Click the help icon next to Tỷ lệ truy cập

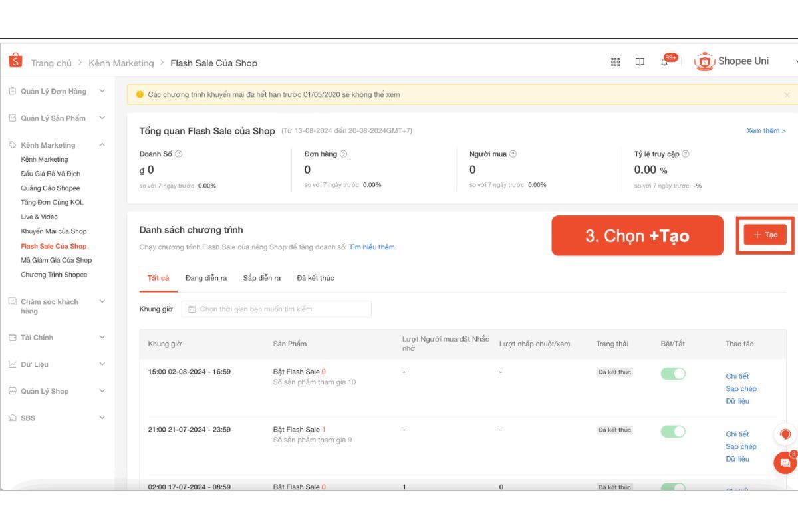click(x=686, y=154)
